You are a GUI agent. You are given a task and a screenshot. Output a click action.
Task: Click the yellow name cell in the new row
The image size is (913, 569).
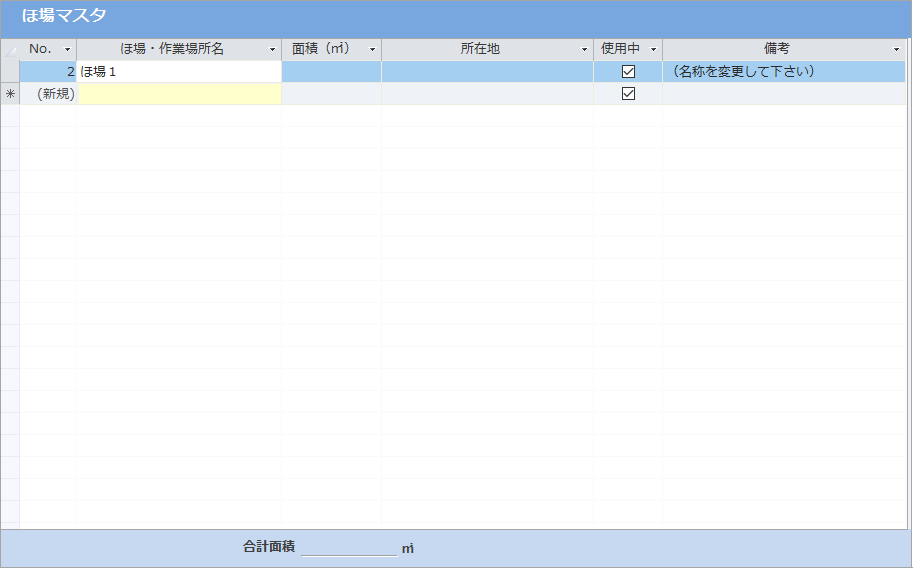click(x=179, y=94)
